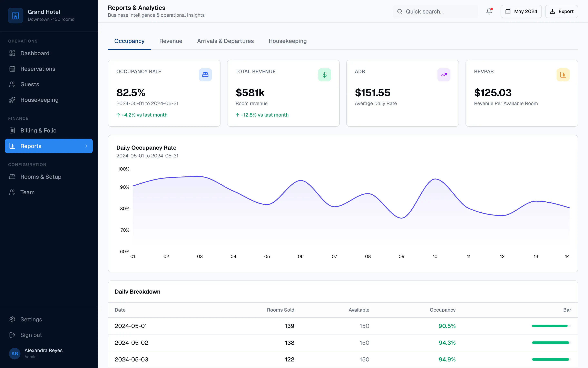Viewport: 588px width, 368px height.
Task: Click the 2024-05-03 occupancy progress bar
Action: 551,359
